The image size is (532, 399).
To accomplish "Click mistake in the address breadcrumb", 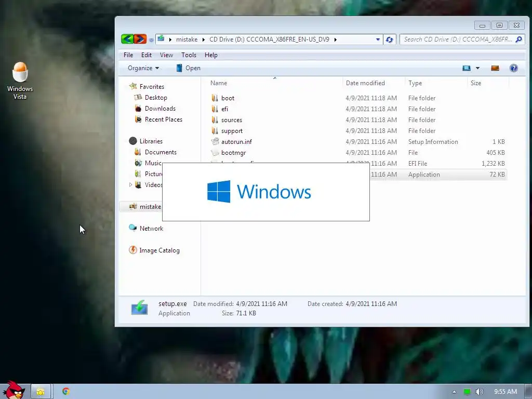I will click(187, 39).
